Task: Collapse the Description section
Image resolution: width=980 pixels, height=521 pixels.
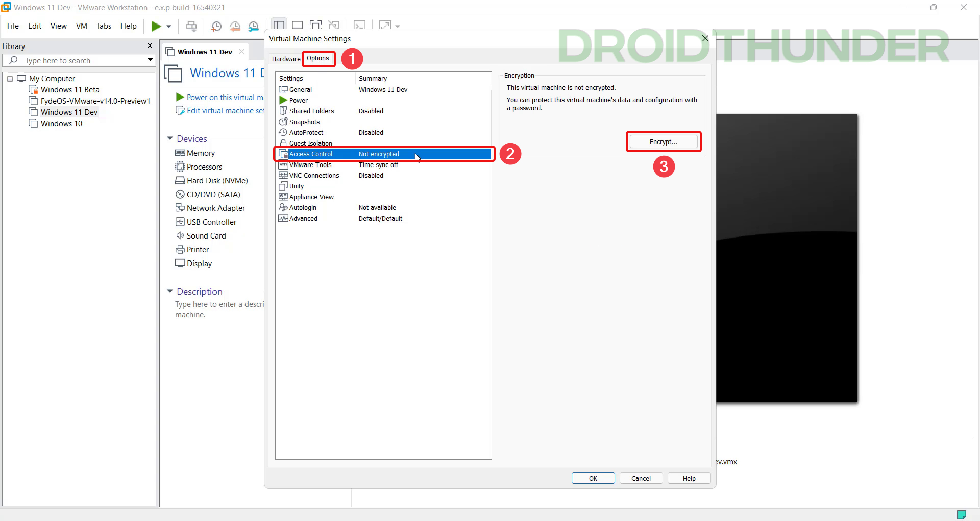Action: click(170, 291)
